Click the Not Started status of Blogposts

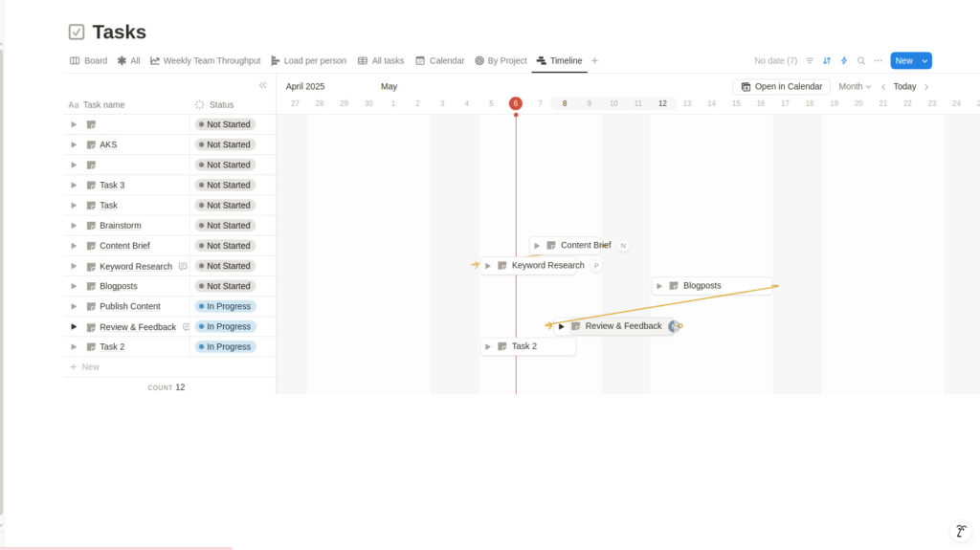coord(225,286)
